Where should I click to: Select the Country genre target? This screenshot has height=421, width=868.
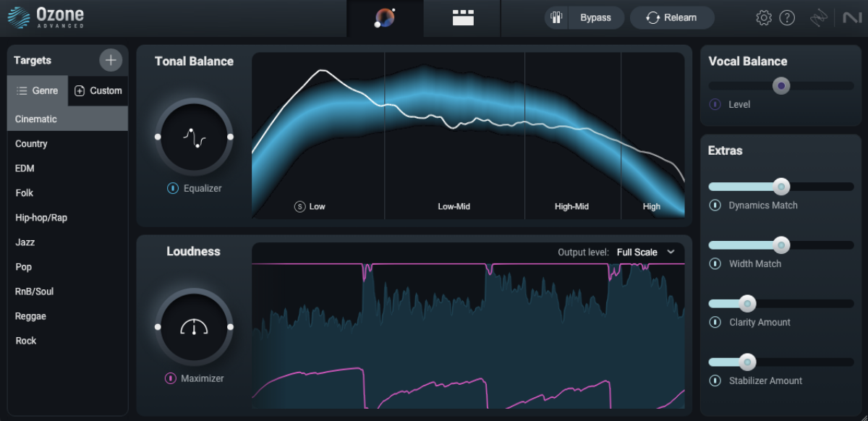pyautogui.click(x=67, y=143)
